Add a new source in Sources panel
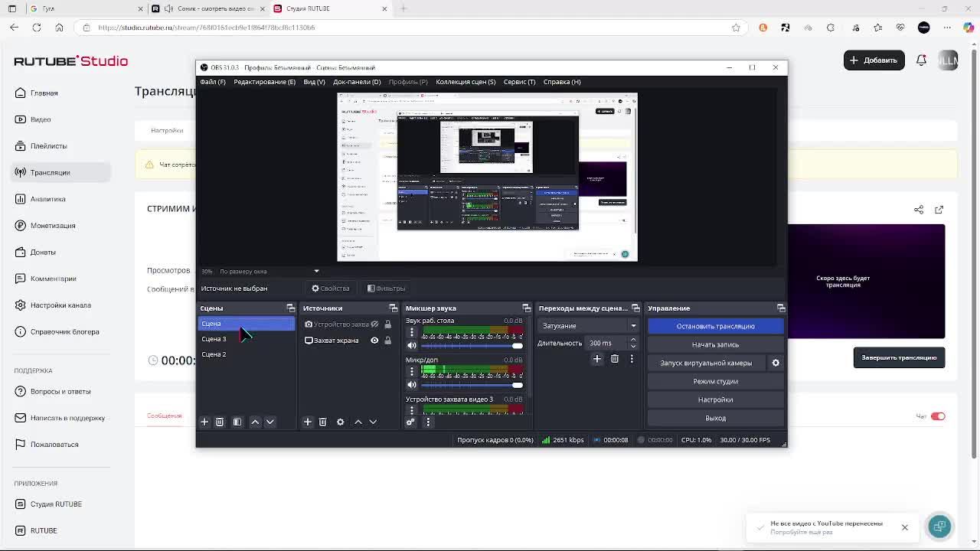 tap(308, 422)
